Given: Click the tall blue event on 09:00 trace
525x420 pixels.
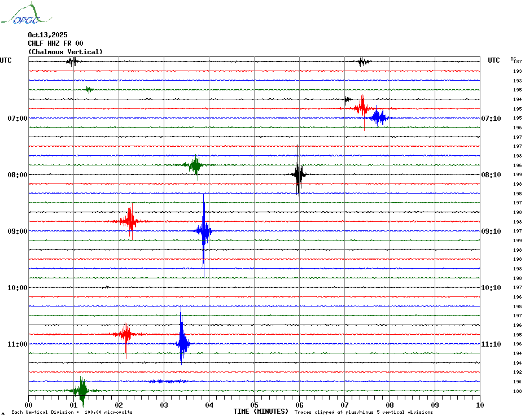Looking at the screenshot, I should (204, 231).
